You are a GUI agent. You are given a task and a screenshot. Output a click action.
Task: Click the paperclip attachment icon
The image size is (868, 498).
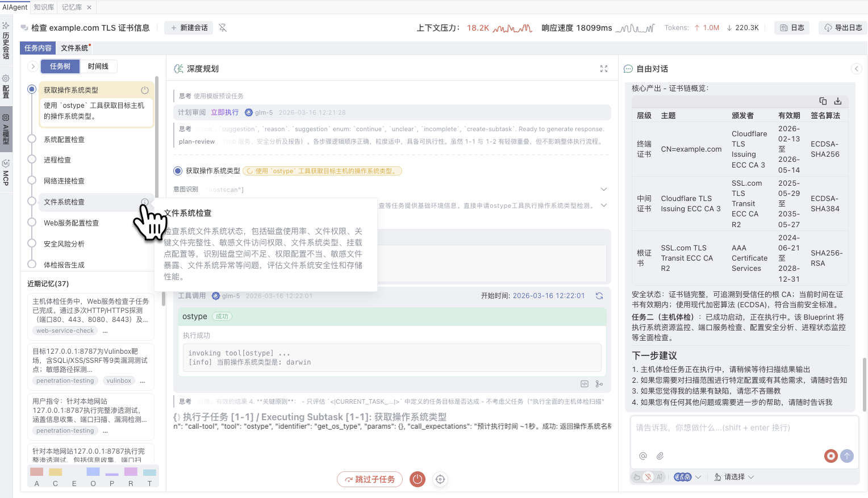pos(660,456)
